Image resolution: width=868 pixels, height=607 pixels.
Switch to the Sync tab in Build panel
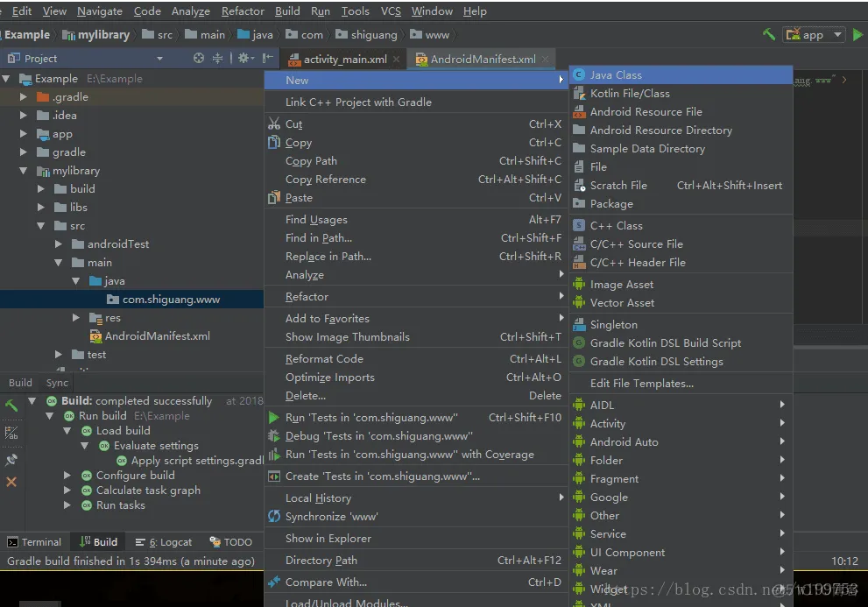(57, 383)
